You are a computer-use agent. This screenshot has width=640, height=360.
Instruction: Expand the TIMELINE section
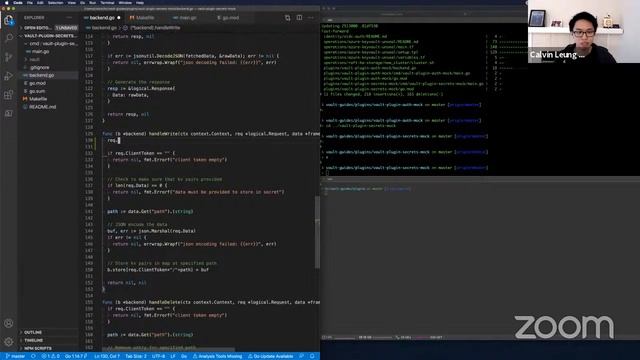[x=33, y=340]
